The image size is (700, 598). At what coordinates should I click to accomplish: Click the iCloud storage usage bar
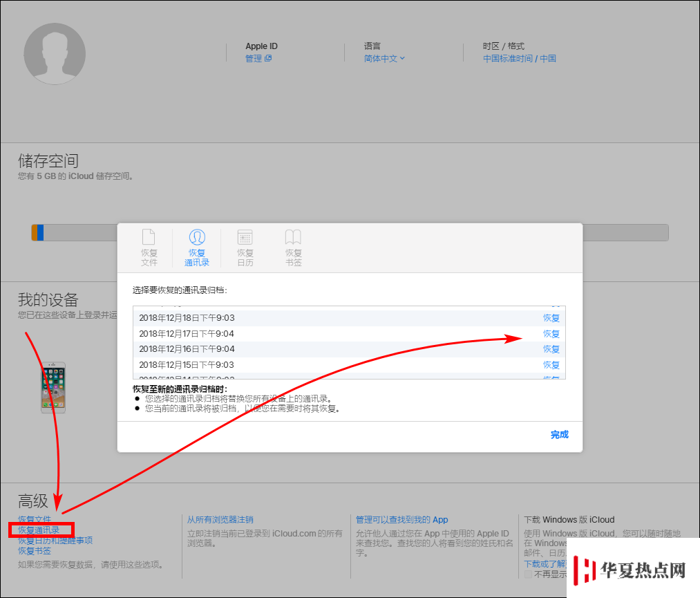coord(350,233)
